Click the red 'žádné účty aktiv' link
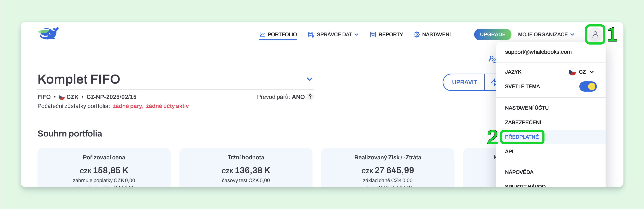Screen dimensions: 644x209 point(167,106)
